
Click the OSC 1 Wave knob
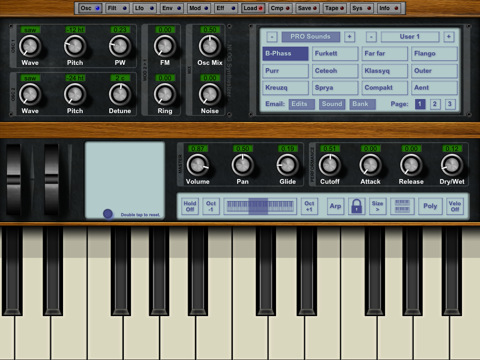pyautogui.click(x=30, y=47)
